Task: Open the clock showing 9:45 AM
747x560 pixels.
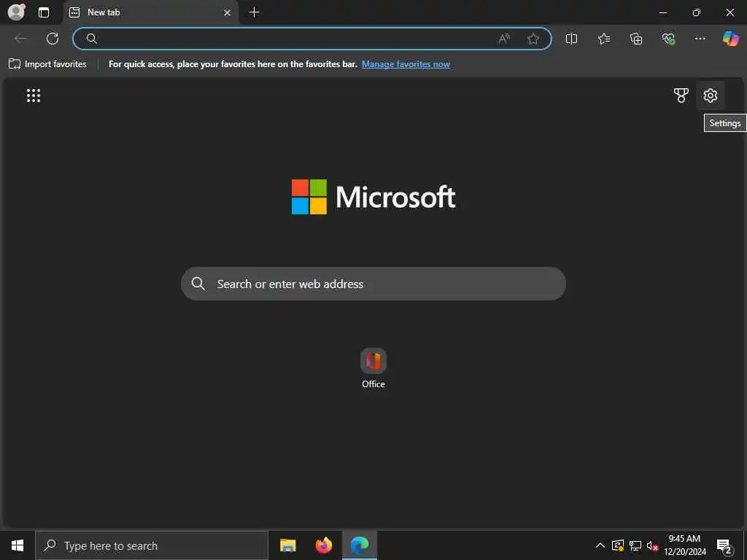Action: click(x=685, y=545)
